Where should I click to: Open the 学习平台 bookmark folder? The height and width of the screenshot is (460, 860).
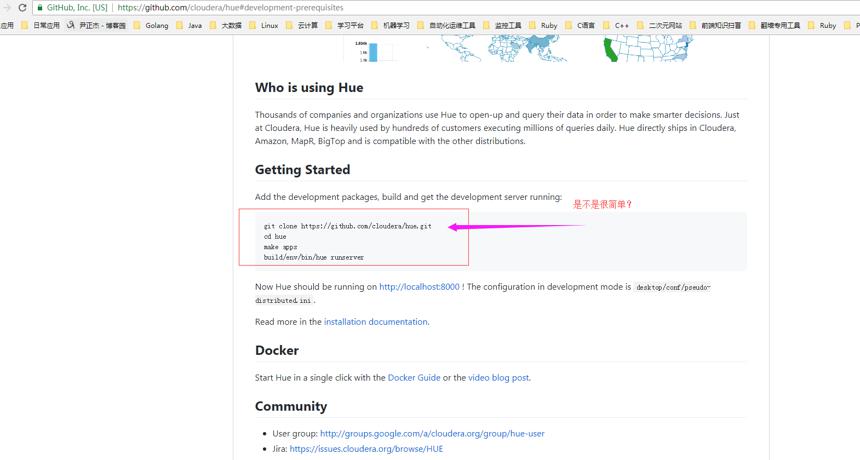pos(344,25)
